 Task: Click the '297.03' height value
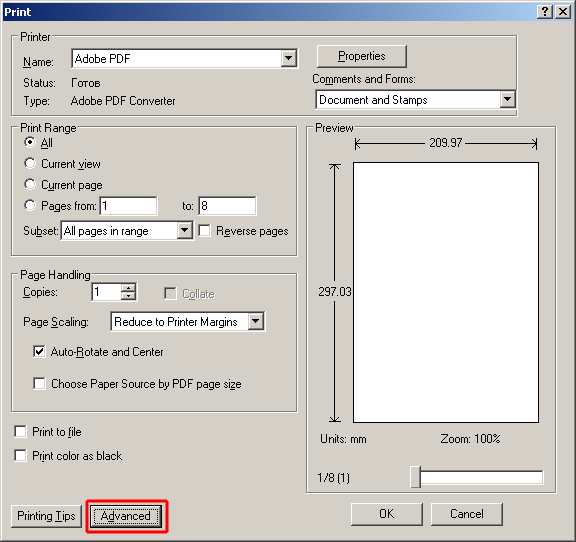(x=335, y=292)
